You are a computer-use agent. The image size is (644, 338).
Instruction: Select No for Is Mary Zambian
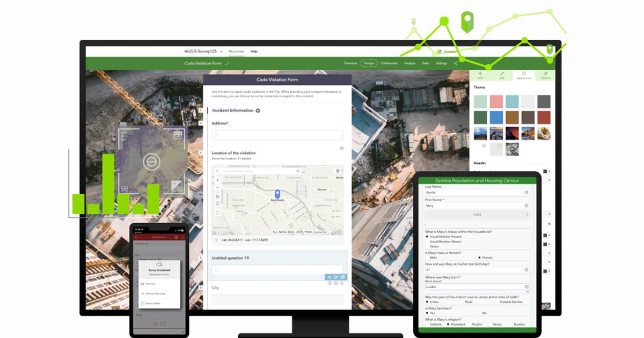pos(479,313)
